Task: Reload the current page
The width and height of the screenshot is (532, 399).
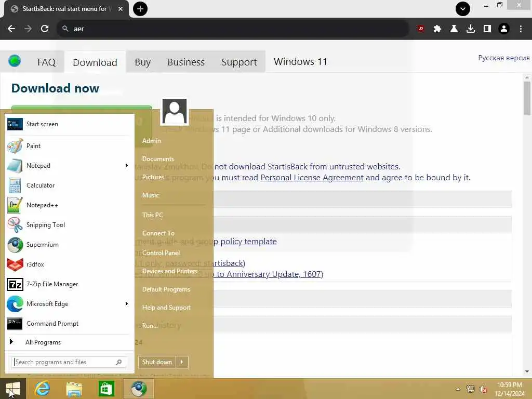Action: click(45, 29)
